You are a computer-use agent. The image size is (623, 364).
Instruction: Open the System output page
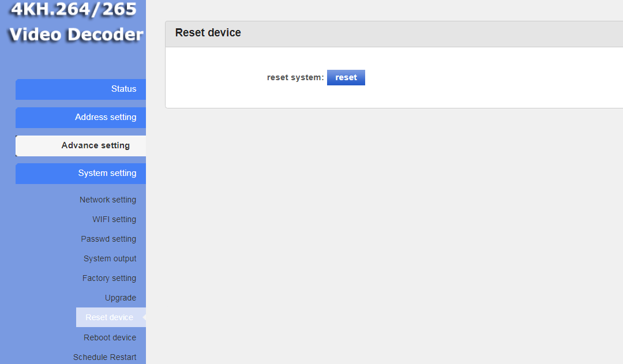click(110, 258)
